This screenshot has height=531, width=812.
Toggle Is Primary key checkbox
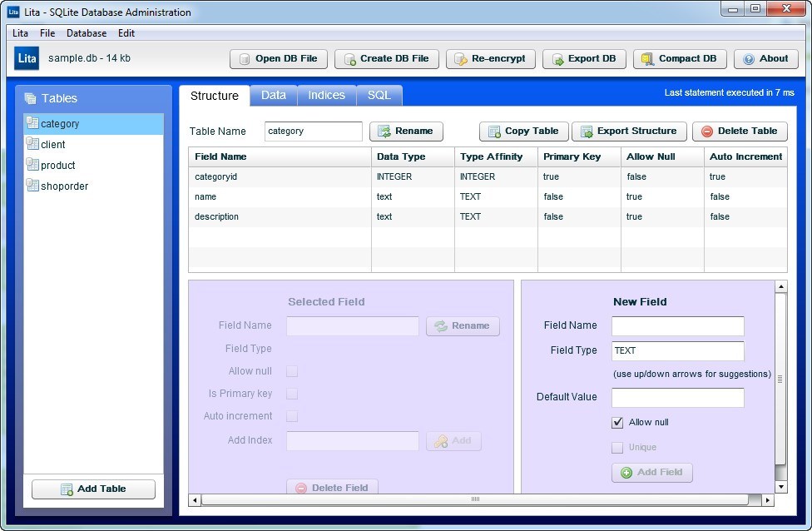292,394
